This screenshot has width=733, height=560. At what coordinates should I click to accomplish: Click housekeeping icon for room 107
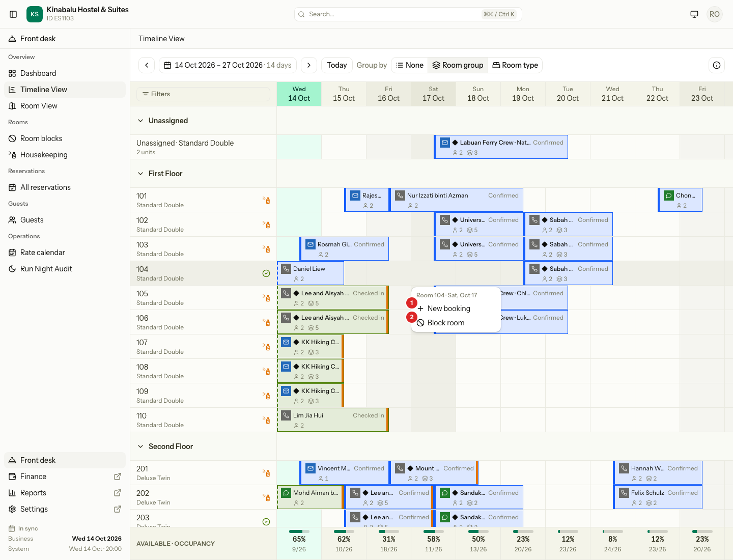coord(266,347)
